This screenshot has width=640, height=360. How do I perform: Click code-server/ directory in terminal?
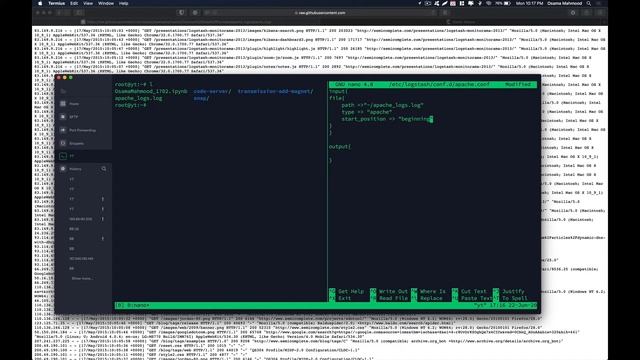coord(212,91)
